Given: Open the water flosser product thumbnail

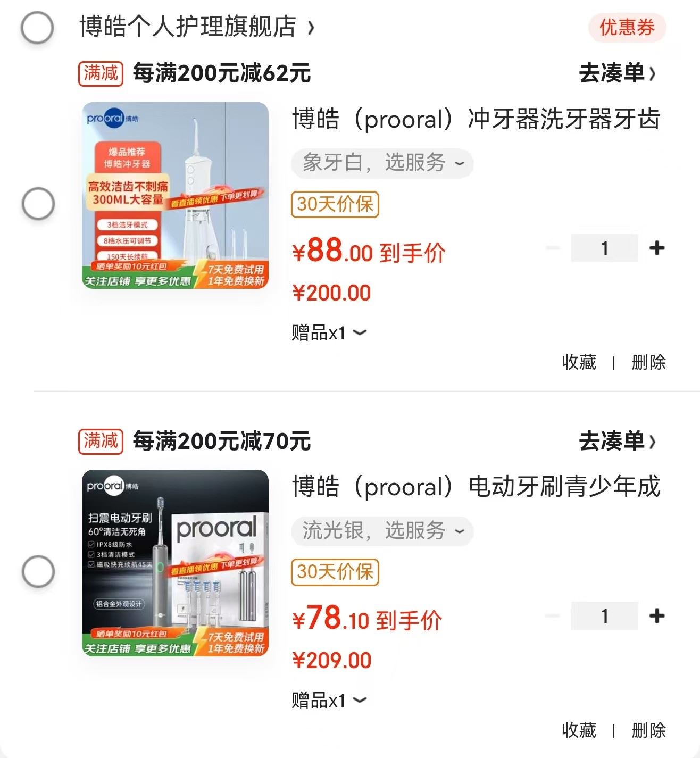Looking at the screenshot, I should [175, 195].
